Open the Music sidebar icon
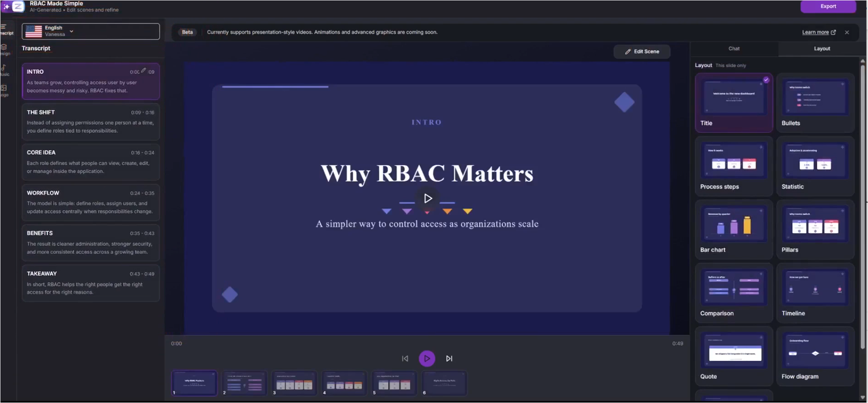 pos(4,70)
